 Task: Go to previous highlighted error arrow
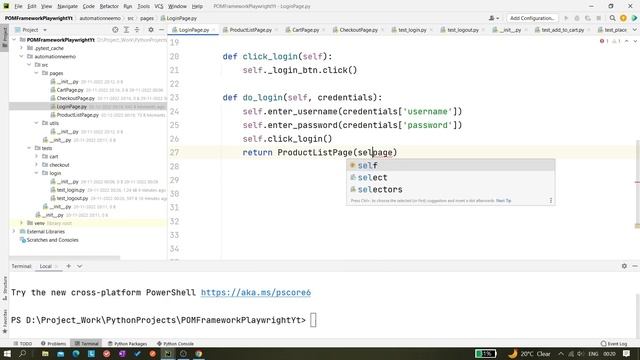[627, 41]
